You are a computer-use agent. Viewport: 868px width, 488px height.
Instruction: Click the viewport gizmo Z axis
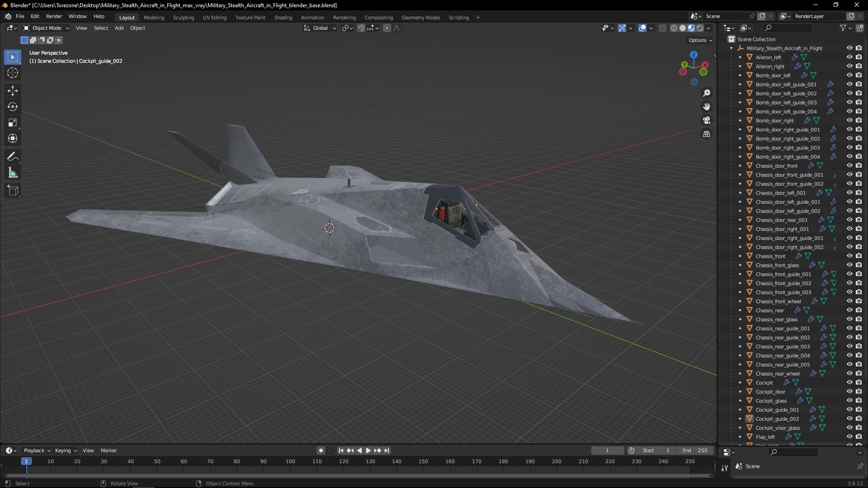[x=693, y=54]
